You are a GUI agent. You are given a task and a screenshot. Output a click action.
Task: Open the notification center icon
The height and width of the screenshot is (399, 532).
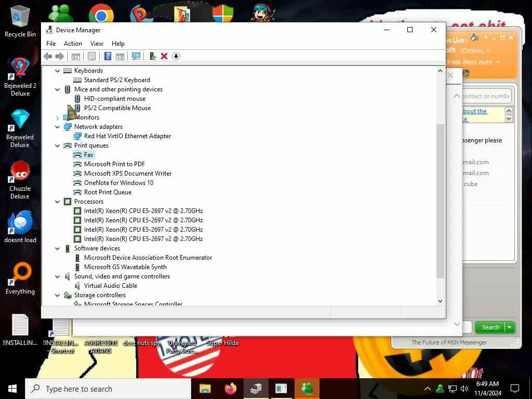(x=515, y=389)
